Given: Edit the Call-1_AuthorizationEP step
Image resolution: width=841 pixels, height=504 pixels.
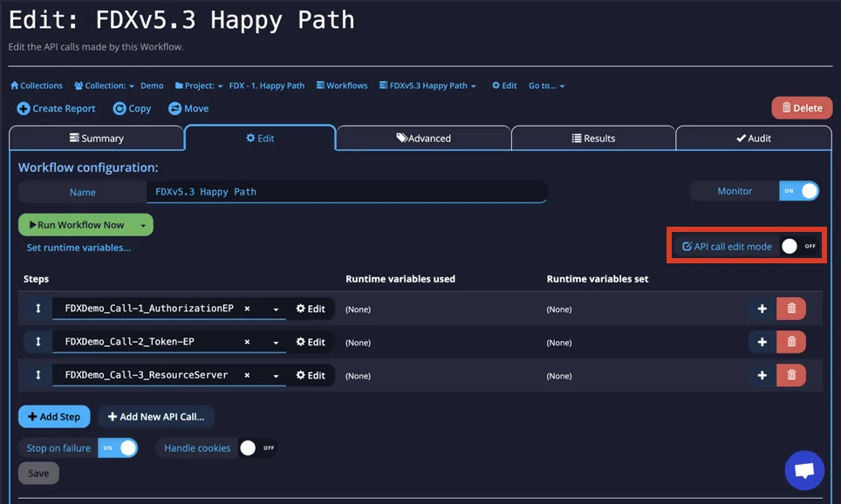Looking at the screenshot, I should click(311, 309).
